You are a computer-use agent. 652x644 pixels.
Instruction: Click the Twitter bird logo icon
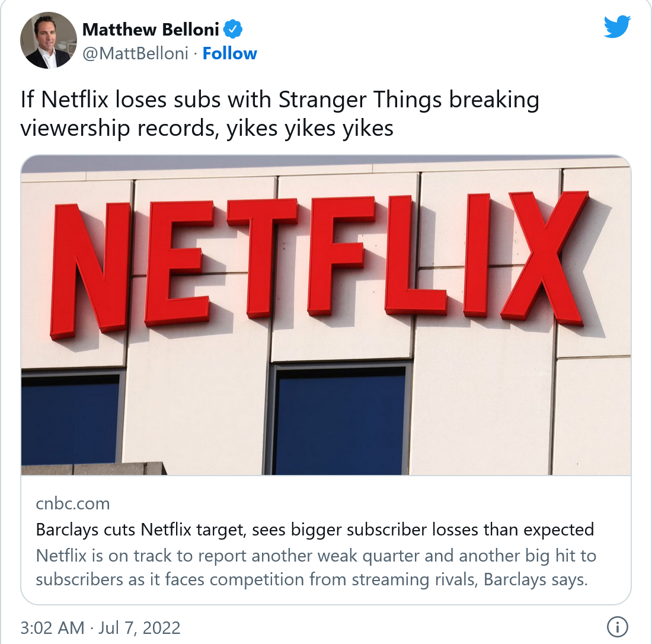click(x=618, y=27)
